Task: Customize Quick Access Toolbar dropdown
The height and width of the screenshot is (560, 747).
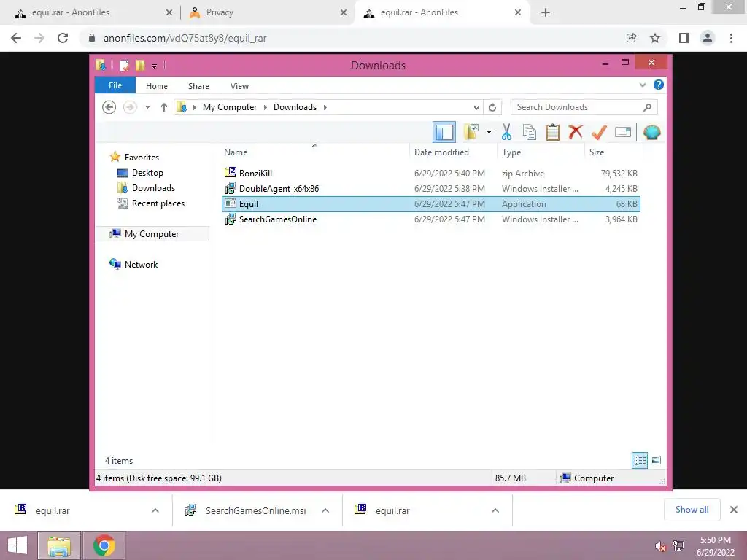Action: pos(155,66)
